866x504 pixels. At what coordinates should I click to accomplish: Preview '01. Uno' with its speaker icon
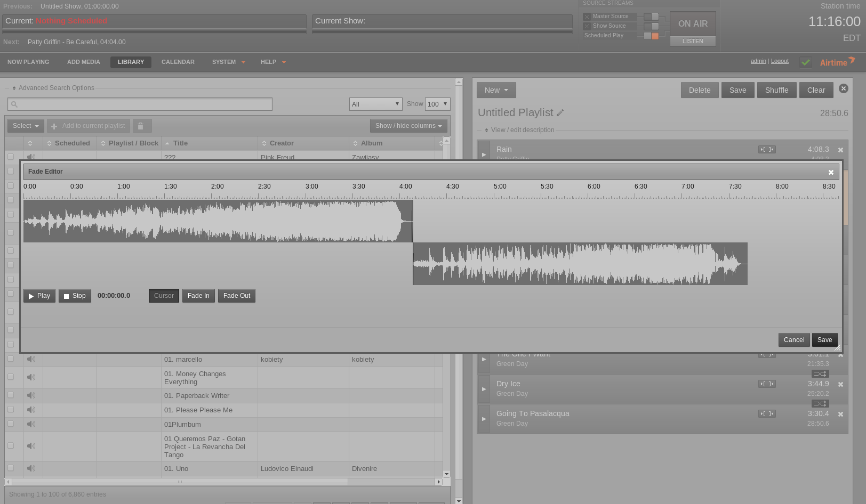coord(31,468)
